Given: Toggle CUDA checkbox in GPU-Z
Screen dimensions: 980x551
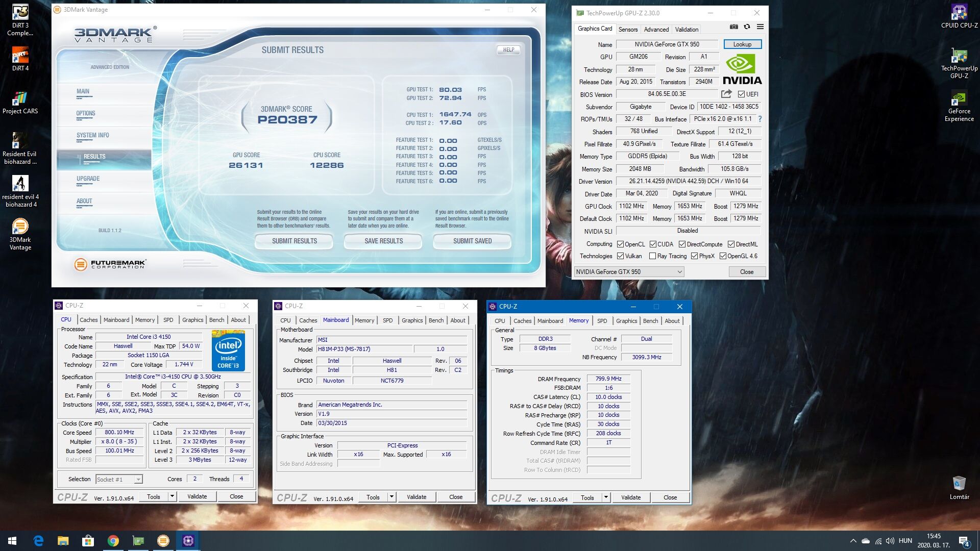Looking at the screenshot, I should (653, 244).
